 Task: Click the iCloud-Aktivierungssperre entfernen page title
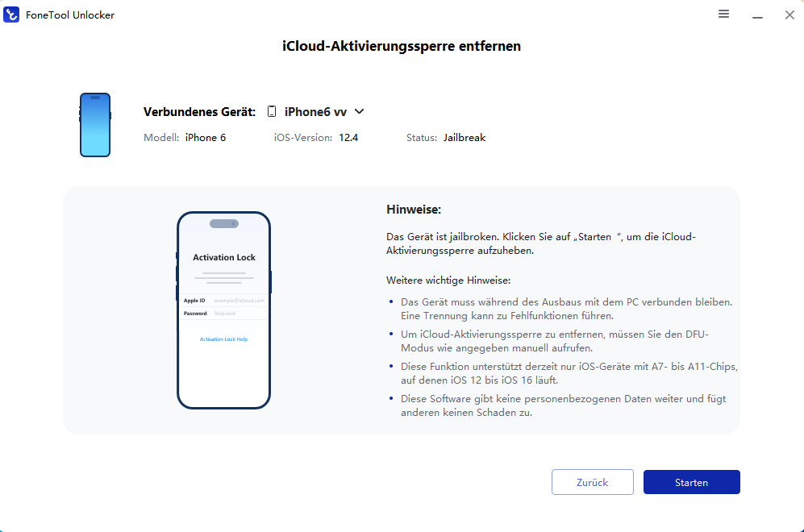(402, 46)
